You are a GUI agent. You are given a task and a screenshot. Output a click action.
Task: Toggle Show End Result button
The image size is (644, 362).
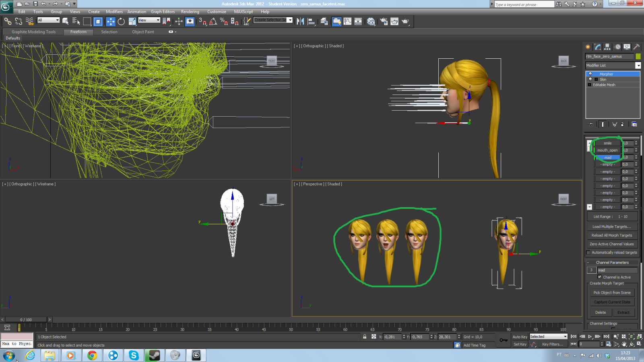[603, 124]
